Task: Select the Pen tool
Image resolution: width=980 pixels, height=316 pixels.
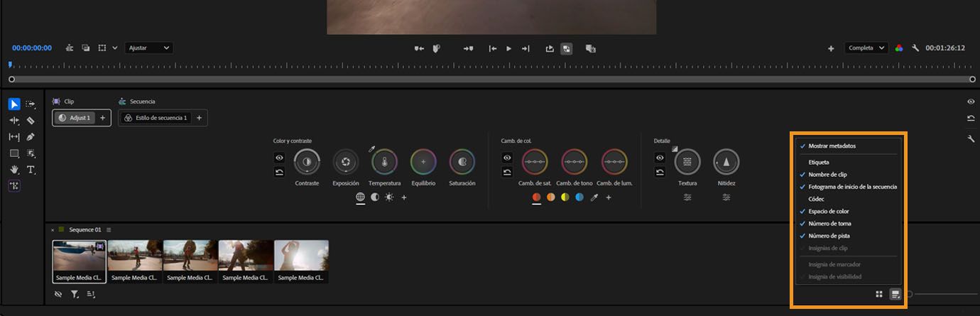Action: pos(31,136)
